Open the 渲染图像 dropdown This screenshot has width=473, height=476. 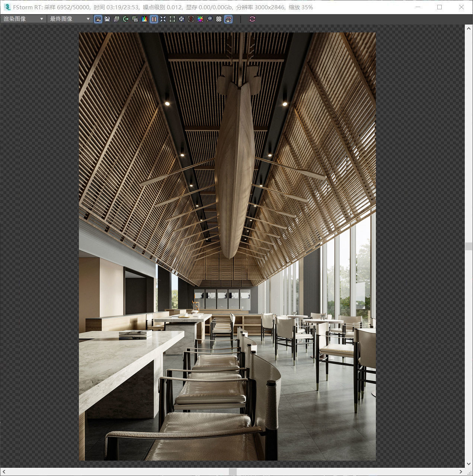click(23, 19)
